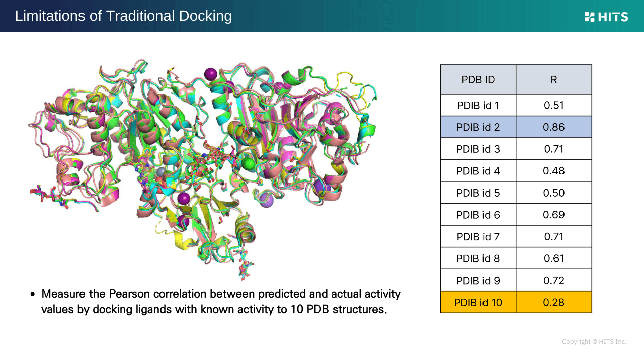Select the orange 0.28 correlation value cell
Screen dimensions: 644x362
[553, 302]
